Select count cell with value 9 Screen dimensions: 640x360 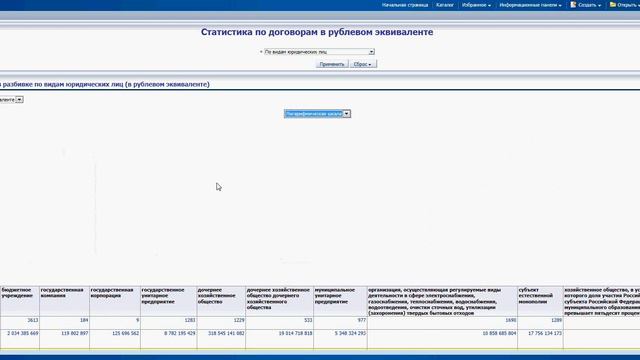[x=138, y=320]
